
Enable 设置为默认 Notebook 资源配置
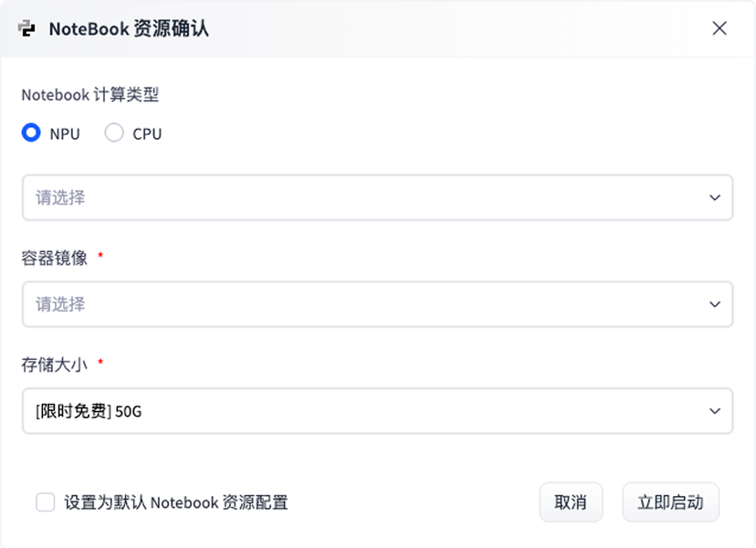click(x=44, y=502)
